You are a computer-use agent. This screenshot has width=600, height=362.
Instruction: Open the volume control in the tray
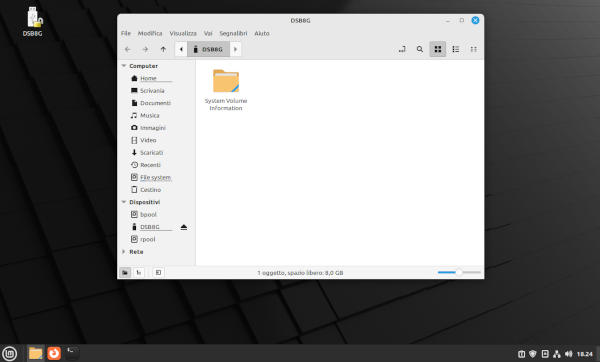coord(569,354)
